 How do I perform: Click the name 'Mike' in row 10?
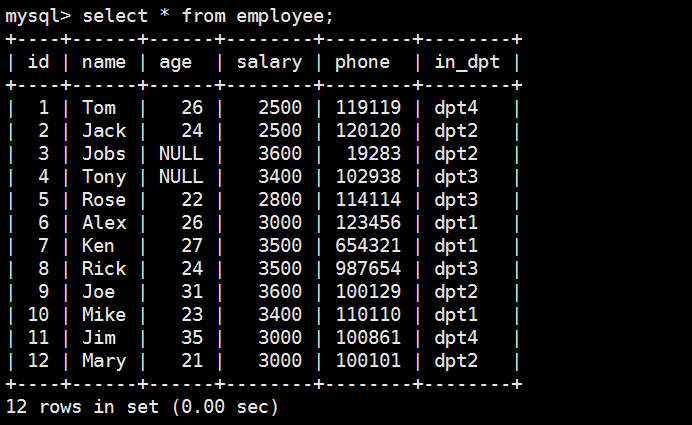pyautogui.click(x=104, y=314)
